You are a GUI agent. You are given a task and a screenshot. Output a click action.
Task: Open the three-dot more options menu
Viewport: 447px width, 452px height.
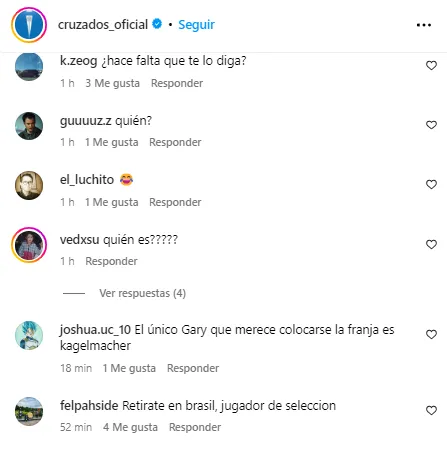click(x=424, y=25)
